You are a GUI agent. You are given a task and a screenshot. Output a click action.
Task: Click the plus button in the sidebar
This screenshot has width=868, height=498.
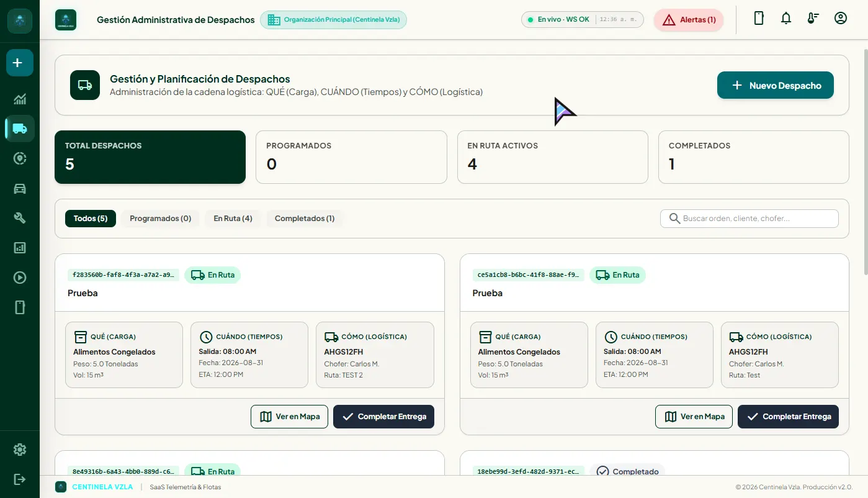click(20, 63)
